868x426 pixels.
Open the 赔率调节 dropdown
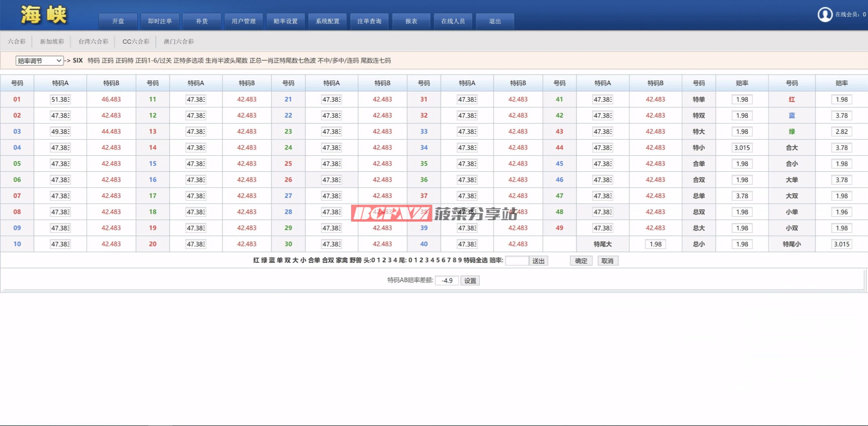pos(39,61)
